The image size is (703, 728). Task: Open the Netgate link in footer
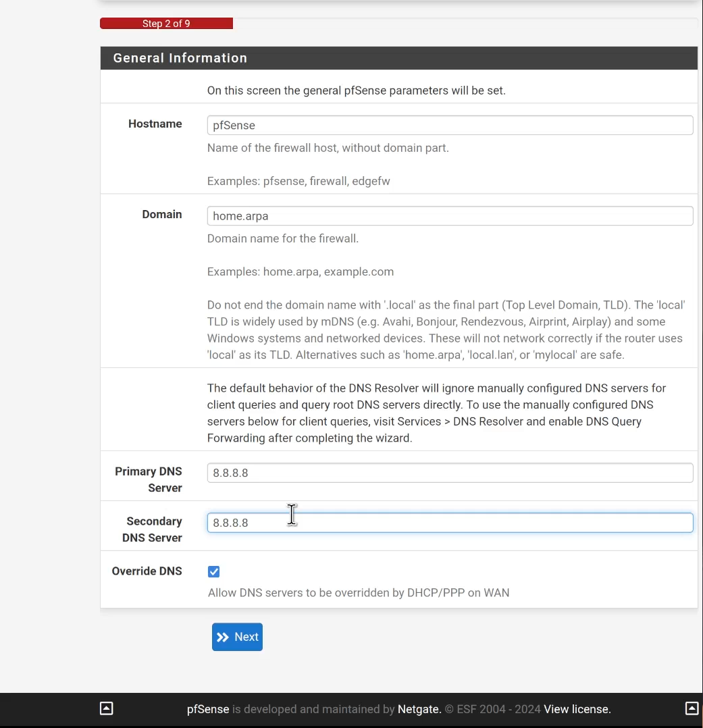(x=419, y=709)
